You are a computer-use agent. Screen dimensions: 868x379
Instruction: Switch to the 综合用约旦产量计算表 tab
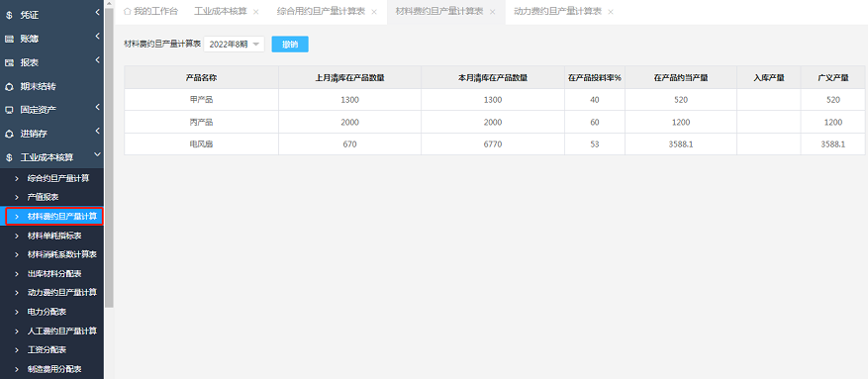click(x=321, y=11)
